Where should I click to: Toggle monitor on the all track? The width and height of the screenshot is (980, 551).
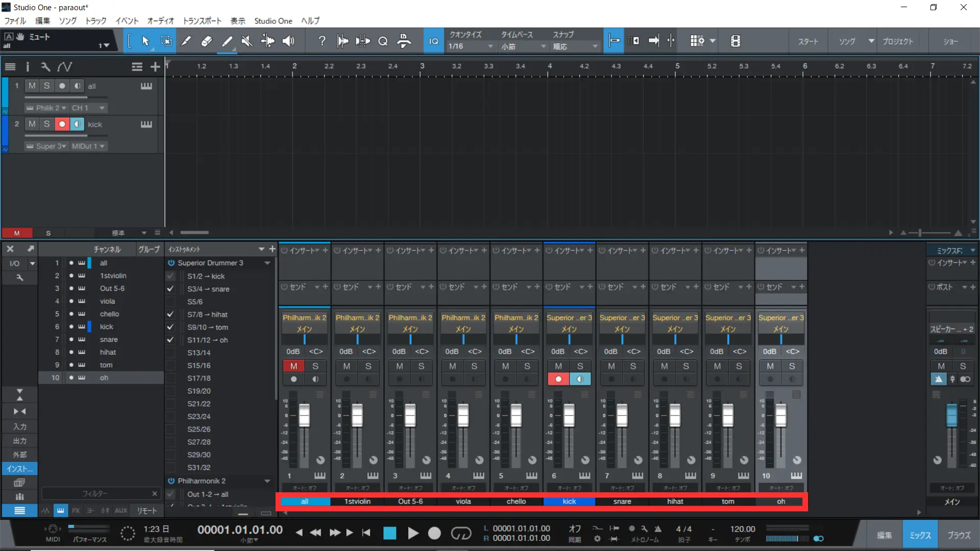point(77,86)
